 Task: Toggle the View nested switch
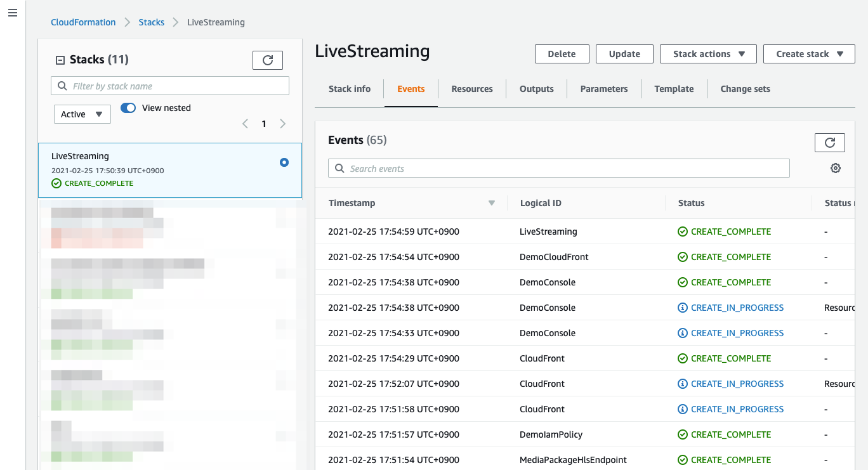click(128, 108)
